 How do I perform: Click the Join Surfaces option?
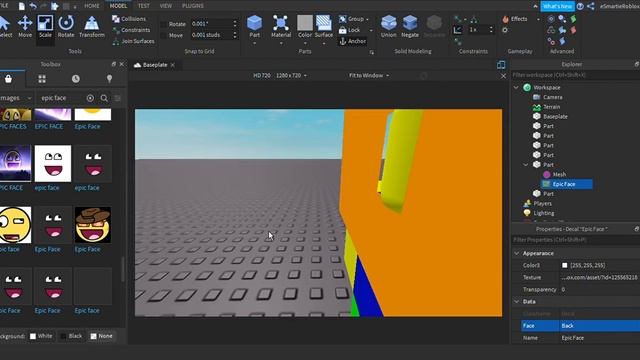point(133,41)
